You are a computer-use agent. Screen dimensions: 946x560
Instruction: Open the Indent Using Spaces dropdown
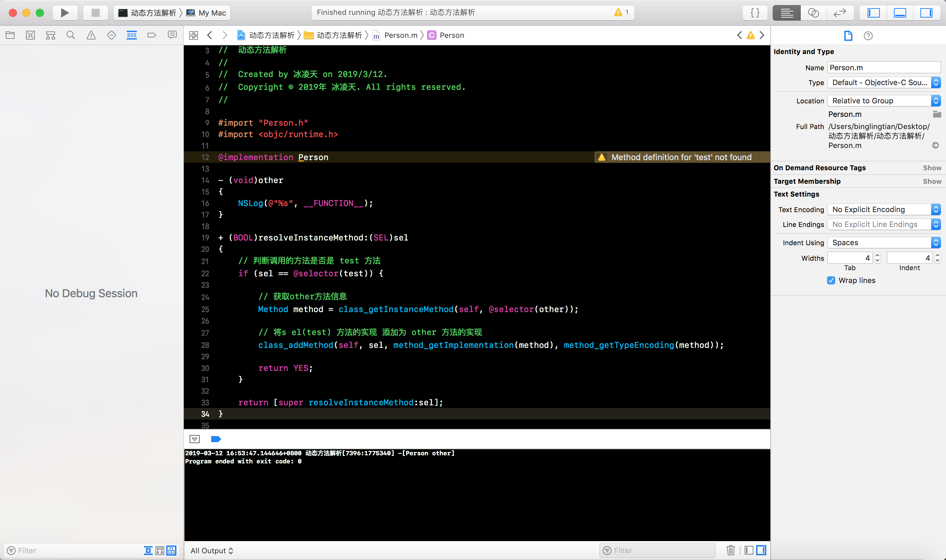(883, 243)
